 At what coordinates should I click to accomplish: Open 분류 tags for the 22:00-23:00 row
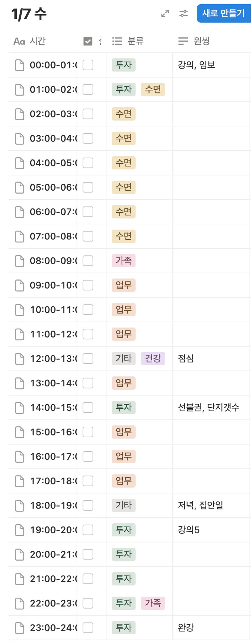(x=139, y=603)
